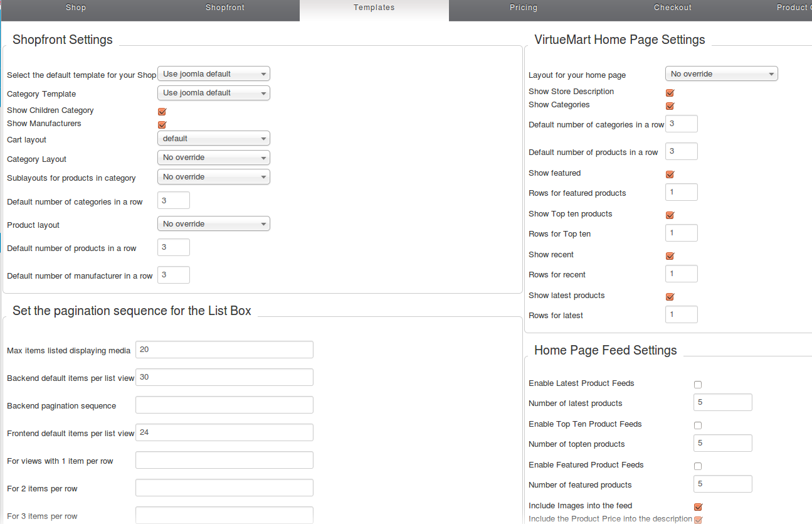Open the default shop template dropdown
This screenshot has width=812, height=524.
(x=214, y=74)
